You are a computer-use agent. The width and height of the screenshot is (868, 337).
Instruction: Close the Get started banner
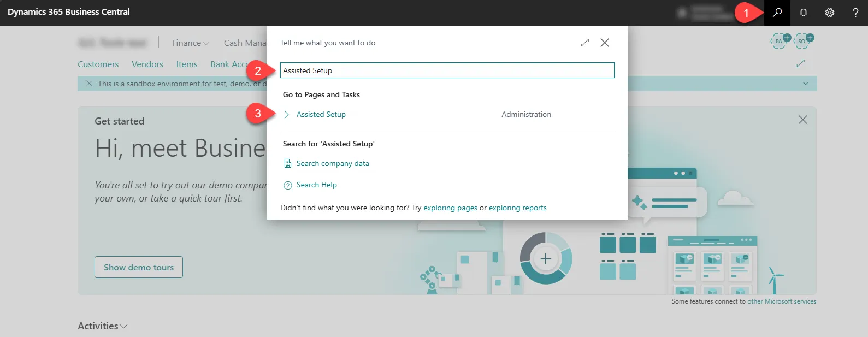click(802, 120)
